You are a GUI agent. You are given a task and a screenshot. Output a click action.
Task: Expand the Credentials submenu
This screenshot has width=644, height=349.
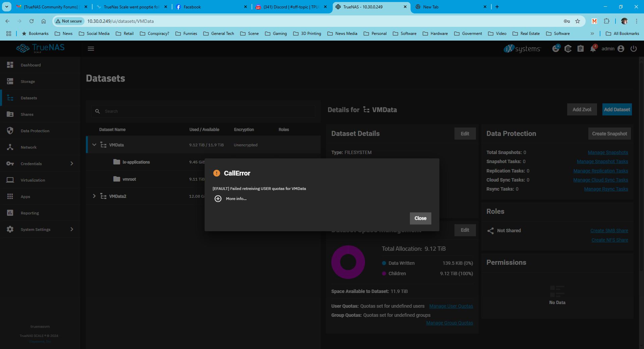[71, 163]
